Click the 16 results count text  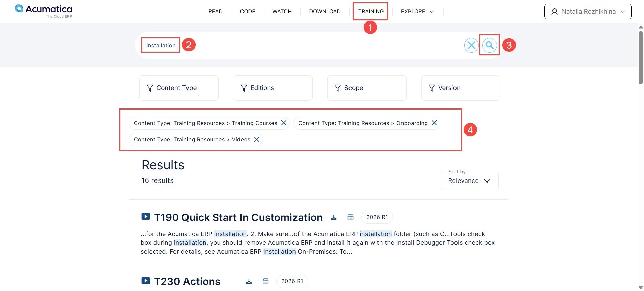[157, 180]
